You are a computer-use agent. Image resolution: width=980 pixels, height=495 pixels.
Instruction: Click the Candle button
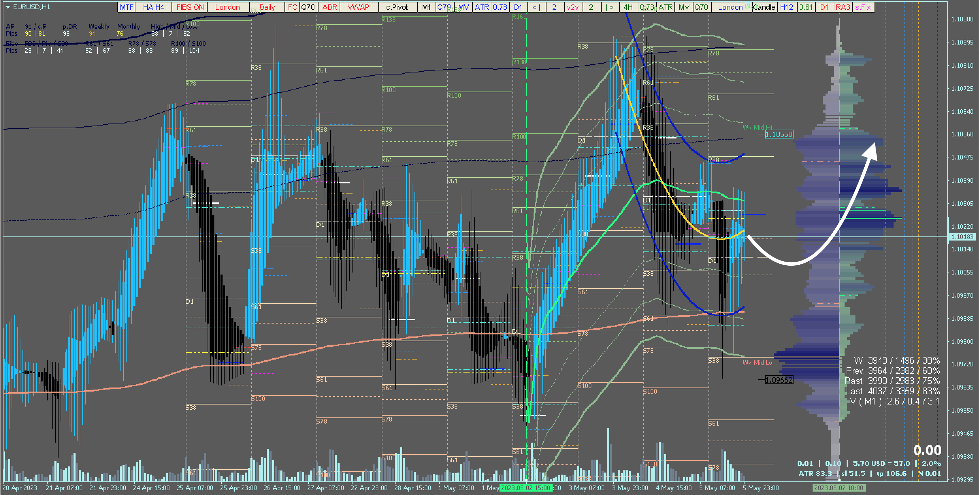click(x=764, y=7)
